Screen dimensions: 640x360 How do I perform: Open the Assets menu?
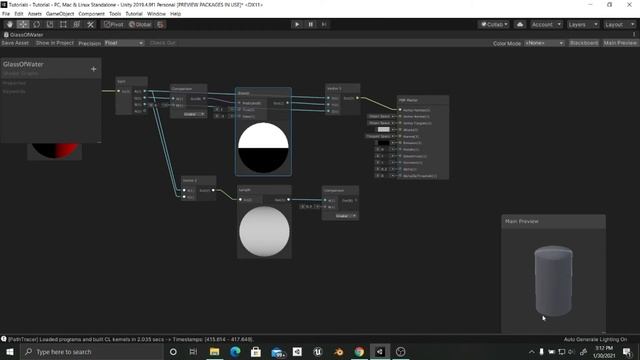[x=35, y=13]
